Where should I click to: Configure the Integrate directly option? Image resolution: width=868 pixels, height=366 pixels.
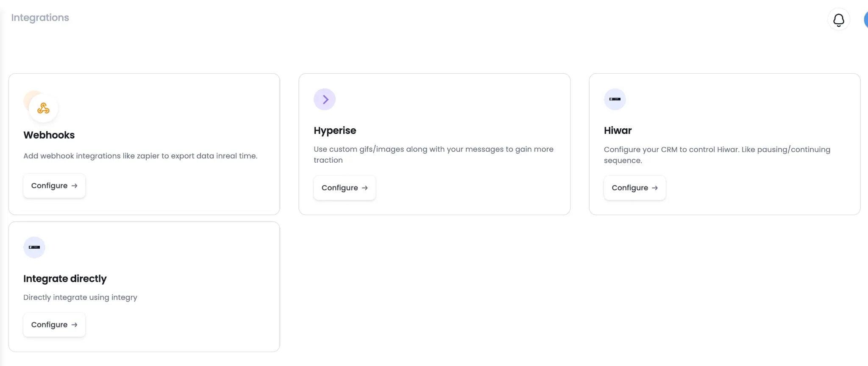point(54,324)
